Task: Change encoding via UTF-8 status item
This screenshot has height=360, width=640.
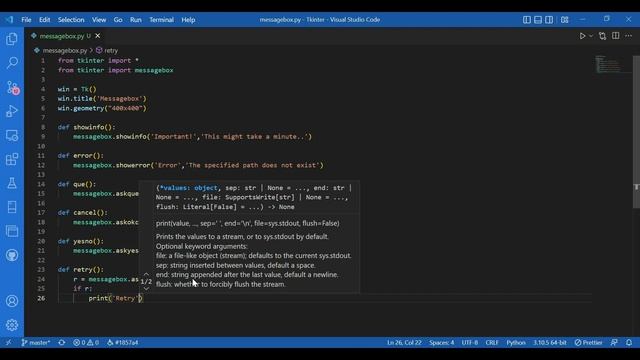Action: pyautogui.click(x=470, y=342)
